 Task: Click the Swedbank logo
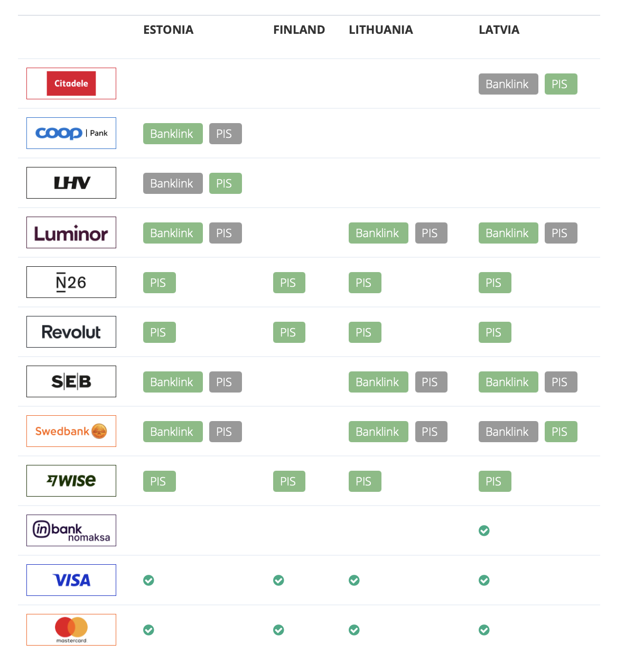(x=71, y=431)
